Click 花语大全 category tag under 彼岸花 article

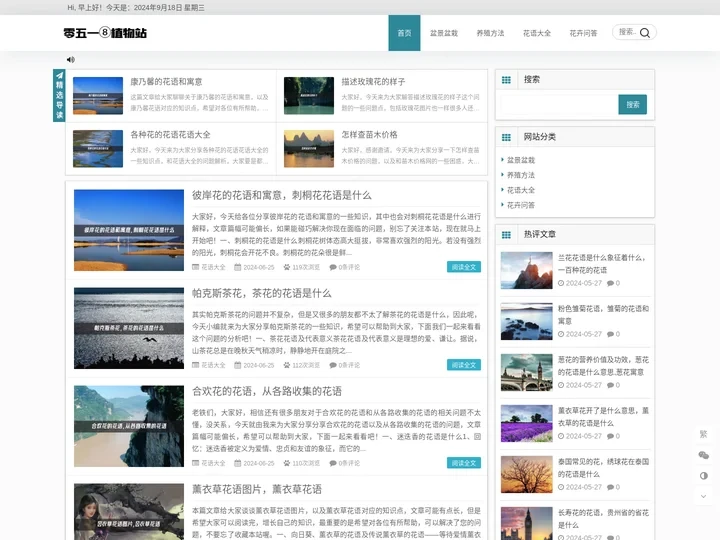tap(213, 267)
